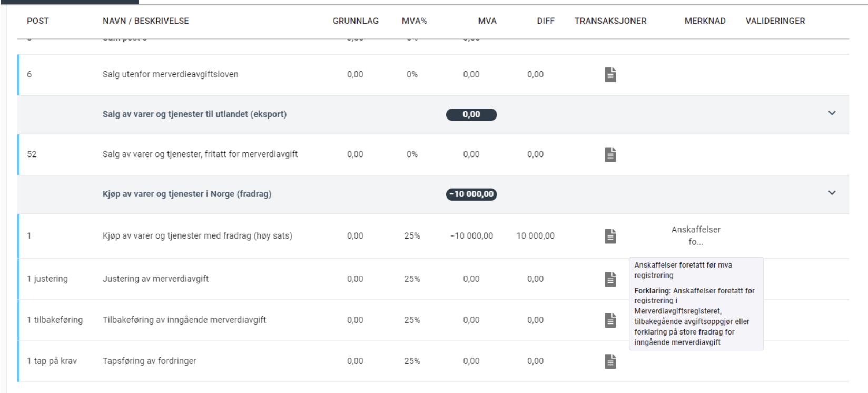The image size is (868, 393).
Task: Click the -10 000,00 MVA sum badge
Action: coord(471,194)
